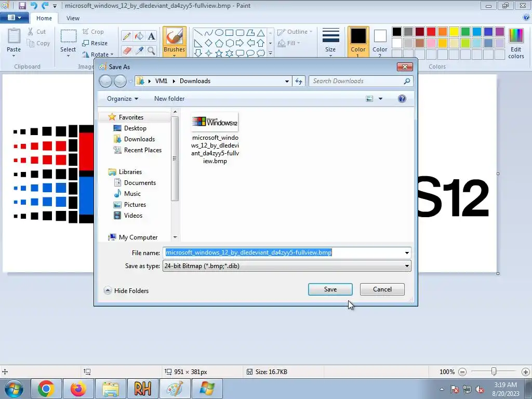Screen dimensions: 532x399
Task: Open Google Chrome from the taskbar
Action: (x=46, y=389)
